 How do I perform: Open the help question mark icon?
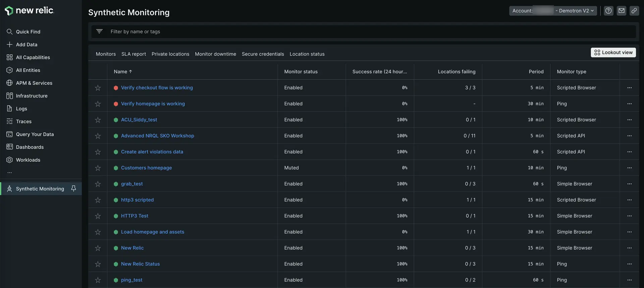point(608,11)
